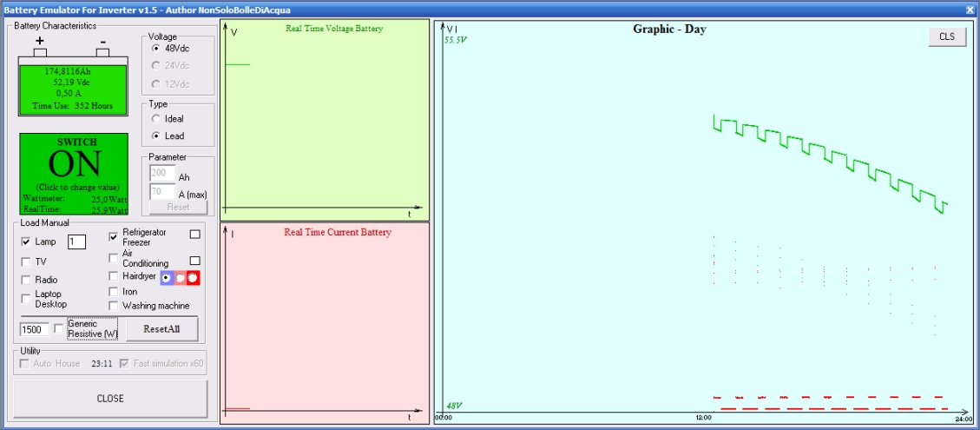Uncheck the Lamp load checkbox
Image resolution: width=980 pixels, height=430 pixels.
[26, 241]
